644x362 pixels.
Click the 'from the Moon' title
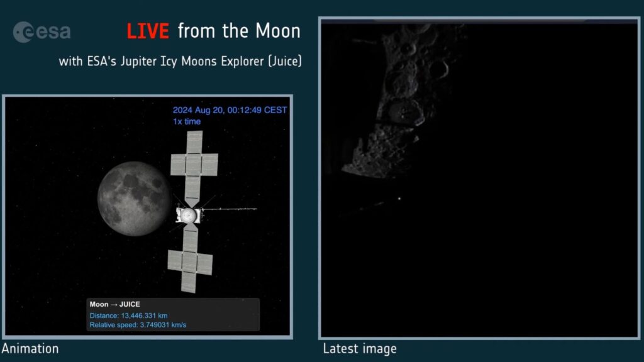[239, 31]
